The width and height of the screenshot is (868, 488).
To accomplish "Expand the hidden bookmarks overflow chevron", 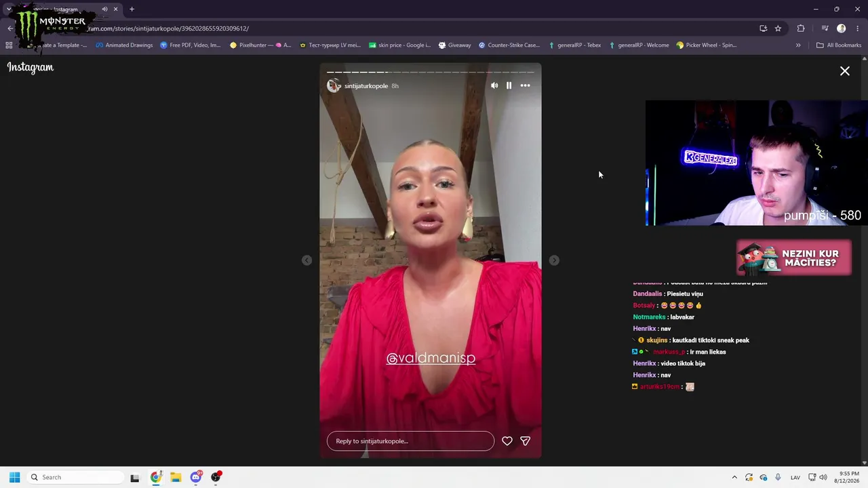I will click(798, 45).
